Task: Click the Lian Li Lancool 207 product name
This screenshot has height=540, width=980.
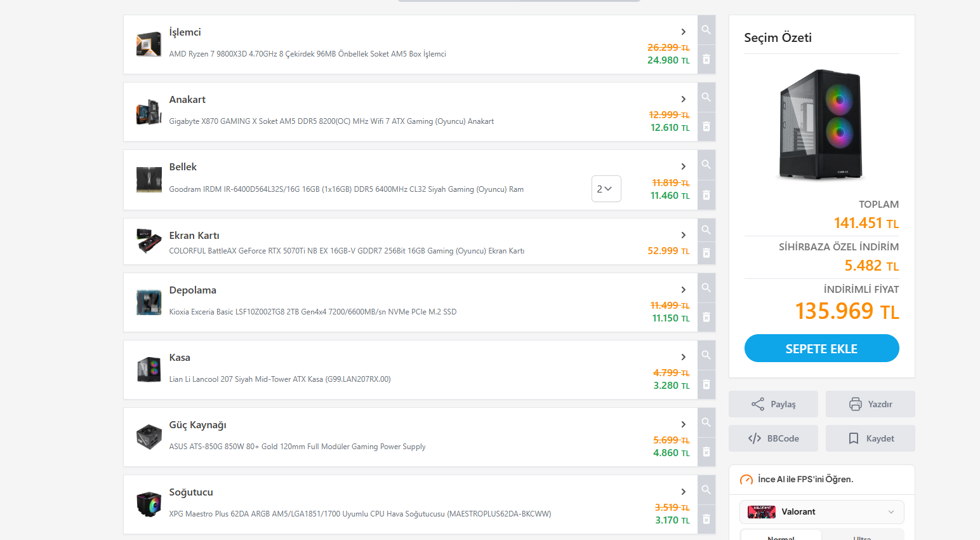Action: tap(279, 379)
